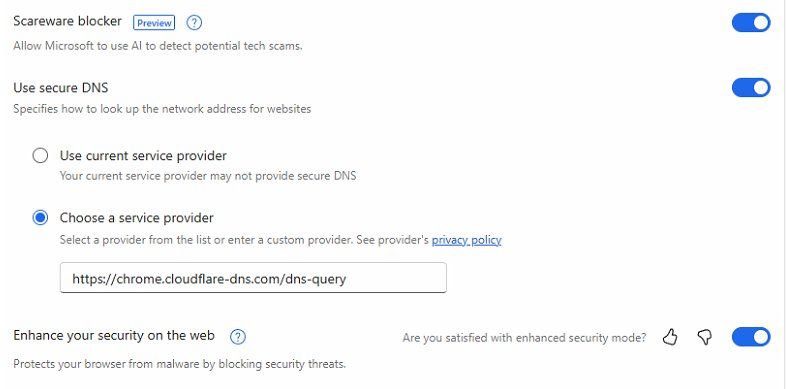Image resolution: width=786 pixels, height=389 pixels.
Task: Click the Cloudflare DNS provider input field
Action: (x=253, y=278)
